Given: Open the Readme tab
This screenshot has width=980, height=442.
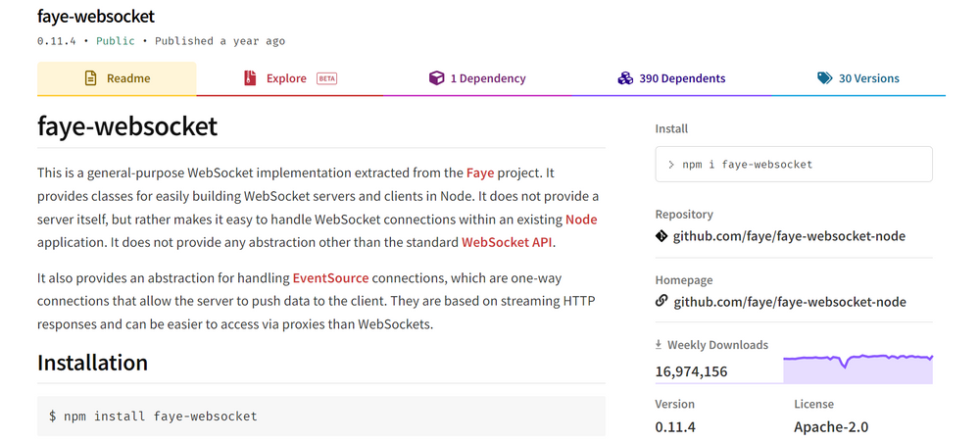Looking at the screenshot, I should pyautogui.click(x=117, y=78).
